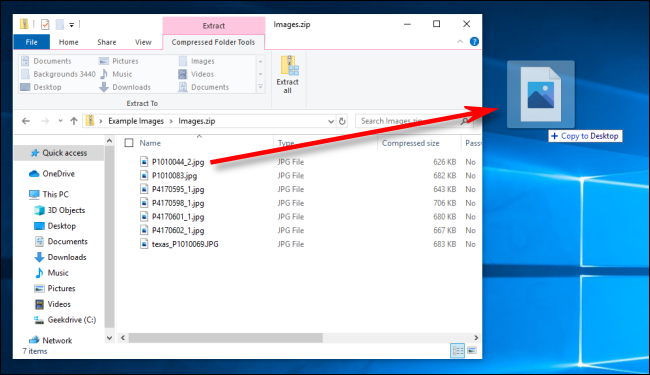Choose Images in Extract To gallery
Screen dimensions: 650x375
196,61
